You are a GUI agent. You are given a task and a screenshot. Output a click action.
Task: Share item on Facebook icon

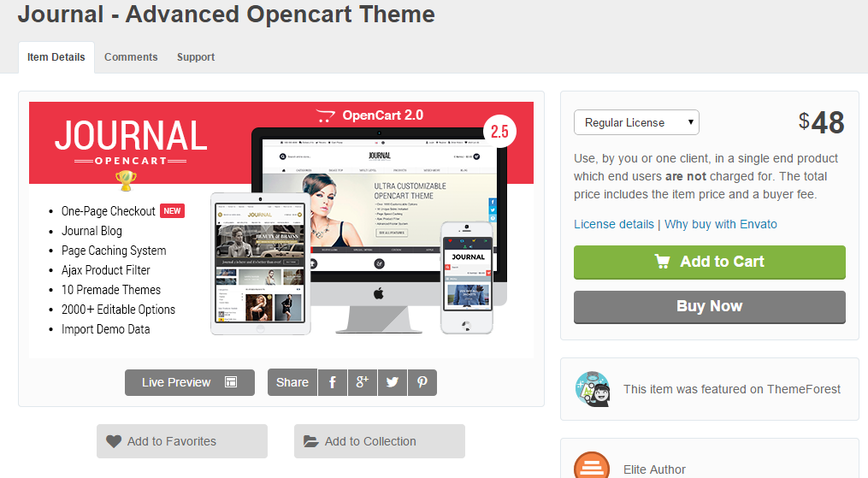(332, 382)
